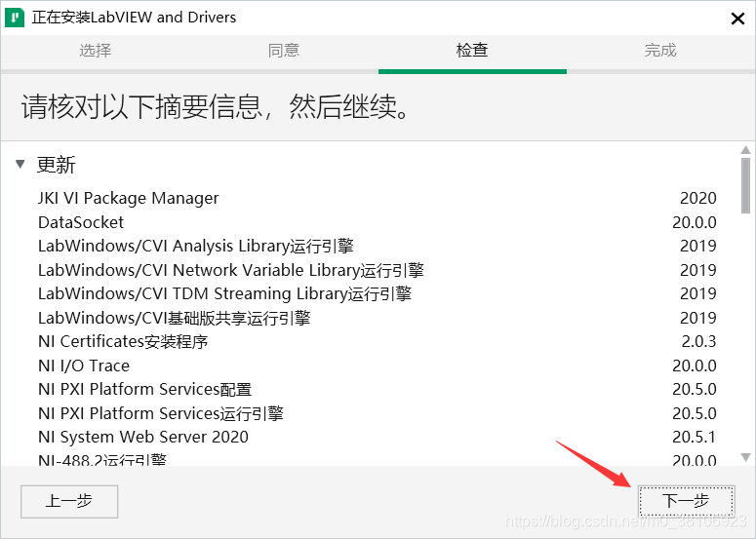The height and width of the screenshot is (539, 756).
Task: Select the 检查 step tab
Action: tap(472, 50)
